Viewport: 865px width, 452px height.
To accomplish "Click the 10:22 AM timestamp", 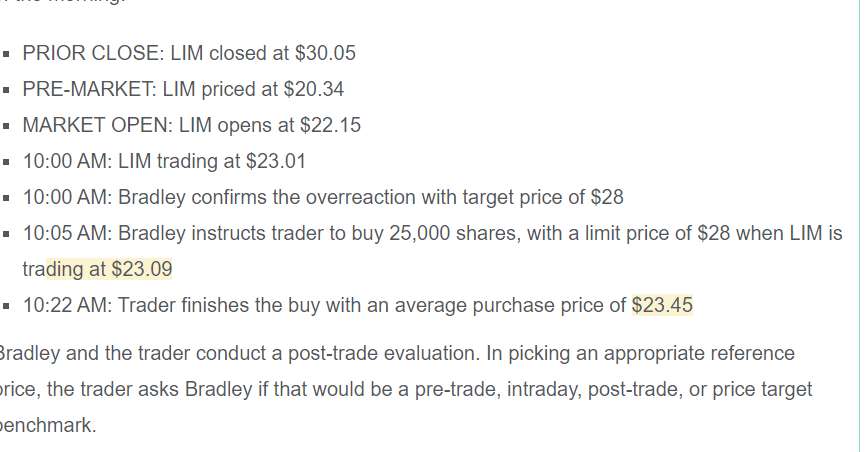I will coord(62,305).
